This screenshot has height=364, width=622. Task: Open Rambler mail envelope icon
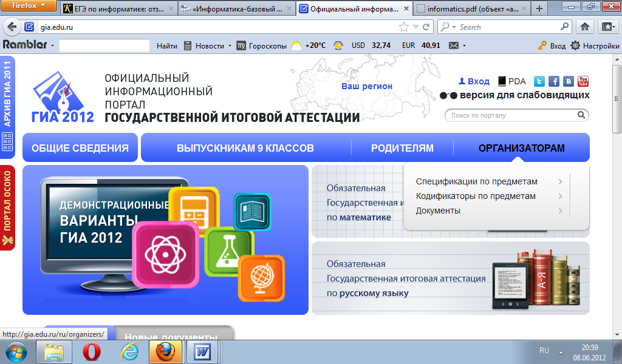point(453,45)
